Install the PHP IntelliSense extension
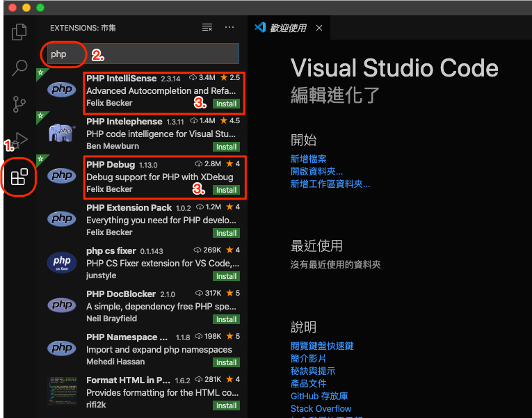Screen dimensions: 532x418 (x=226, y=104)
